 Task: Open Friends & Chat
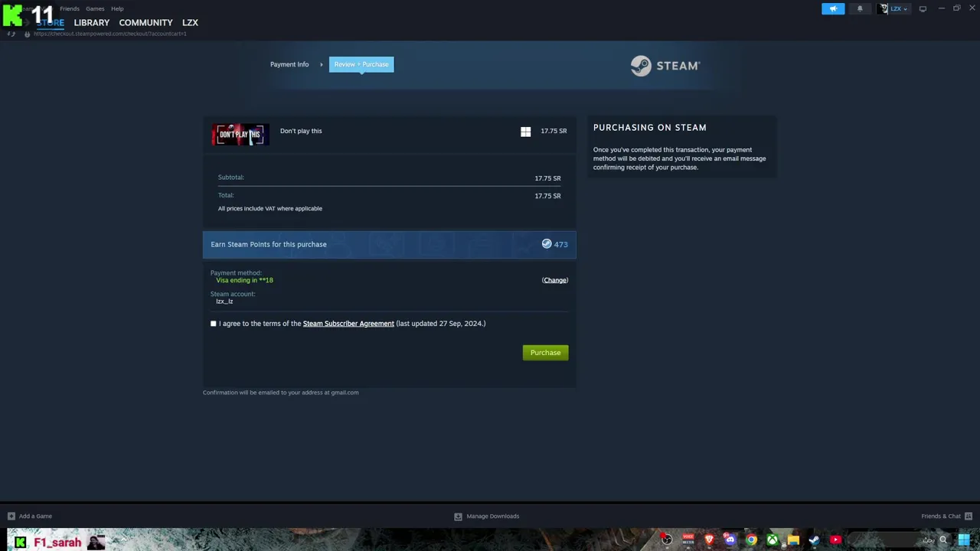[x=941, y=517]
